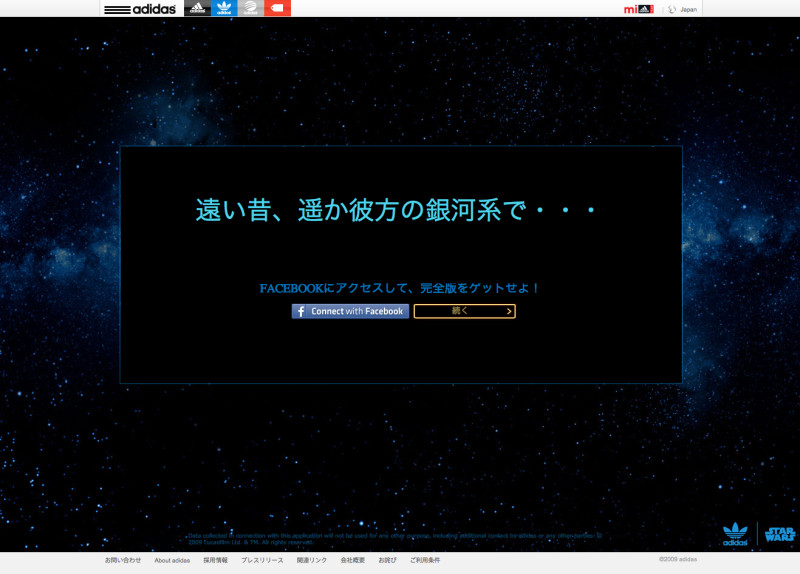Open the ご利用条件 footer link
The width and height of the screenshot is (800, 574).
tap(424, 560)
